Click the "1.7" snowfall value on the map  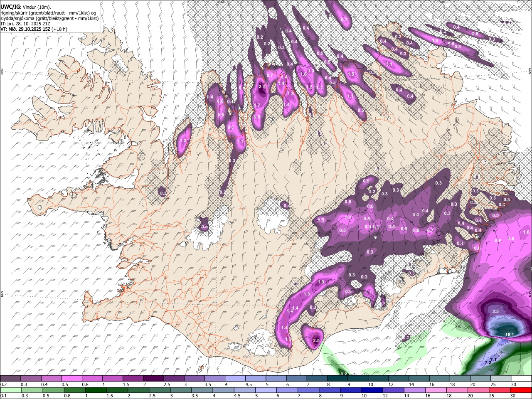click(257, 106)
